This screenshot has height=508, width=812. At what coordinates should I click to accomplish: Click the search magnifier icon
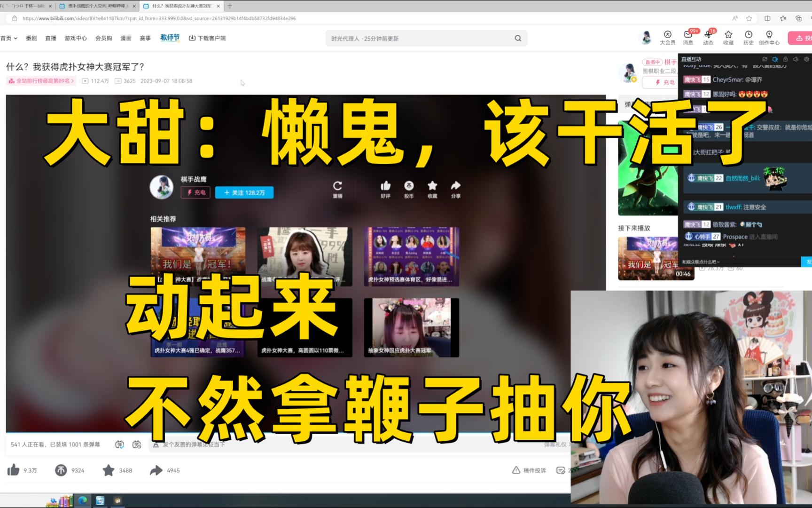(518, 39)
